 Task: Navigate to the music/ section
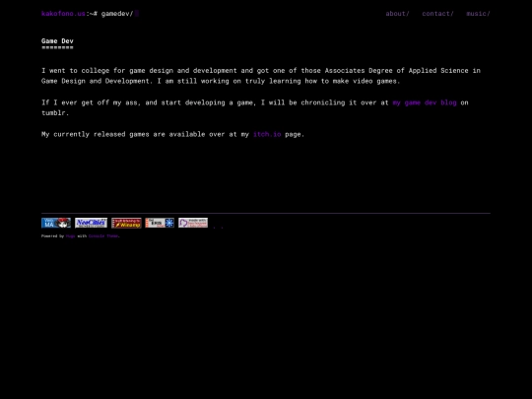pyautogui.click(x=478, y=14)
